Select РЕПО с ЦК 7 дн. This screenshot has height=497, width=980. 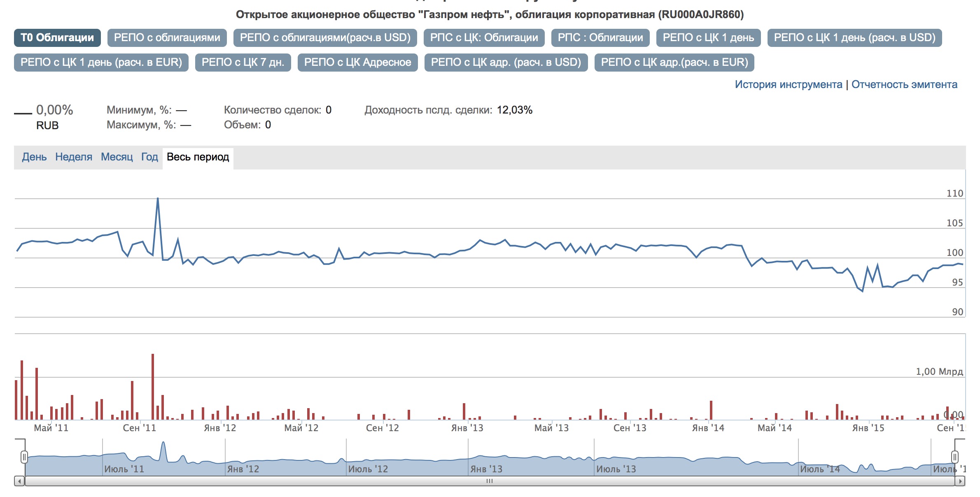pyautogui.click(x=243, y=63)
